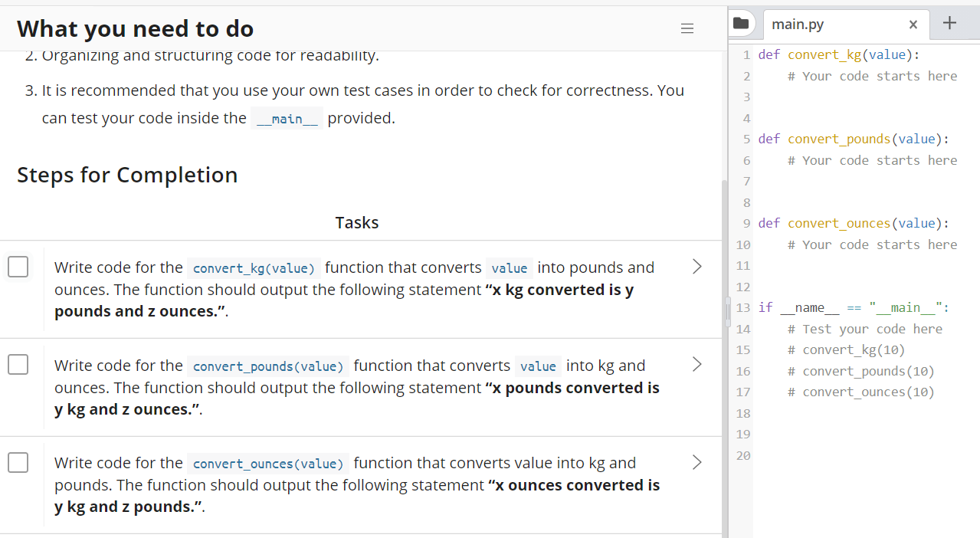Tick the convert_pounds task checkbox
This screenshot has width=980, height=538.
pos(18,365)
